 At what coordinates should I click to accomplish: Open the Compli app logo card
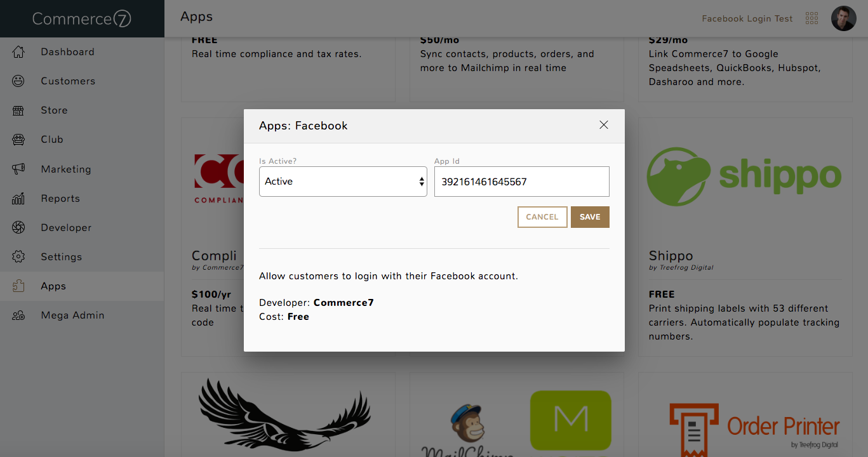coord(218,180)
